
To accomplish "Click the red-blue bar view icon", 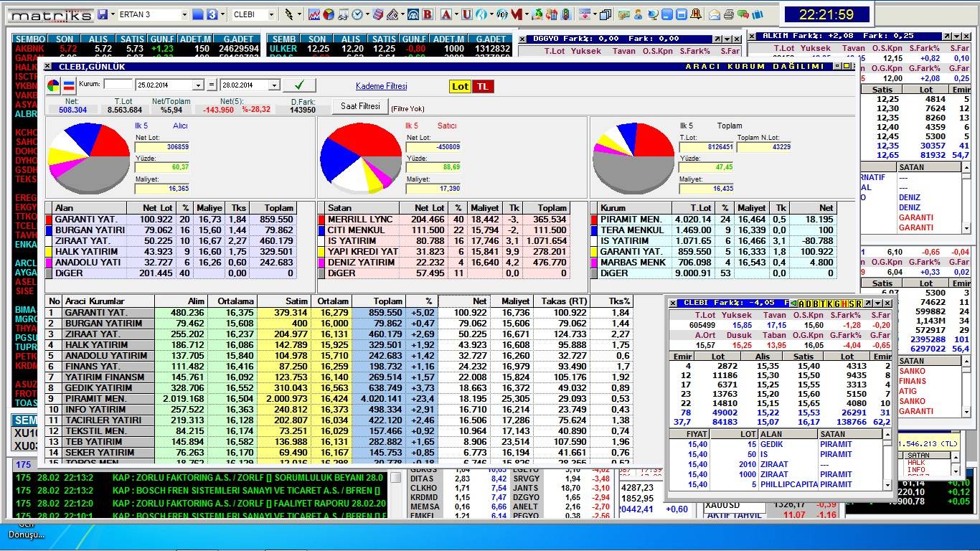I will pos(70,86).
